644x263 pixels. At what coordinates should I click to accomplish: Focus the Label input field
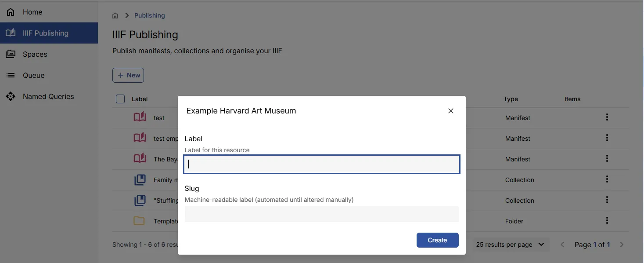tap(321, 164)
